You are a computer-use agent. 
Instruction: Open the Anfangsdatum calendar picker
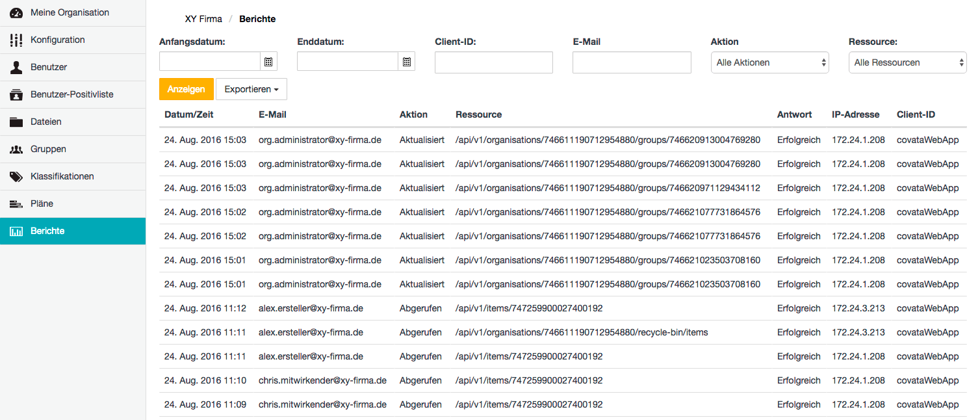tap(268, 62)
